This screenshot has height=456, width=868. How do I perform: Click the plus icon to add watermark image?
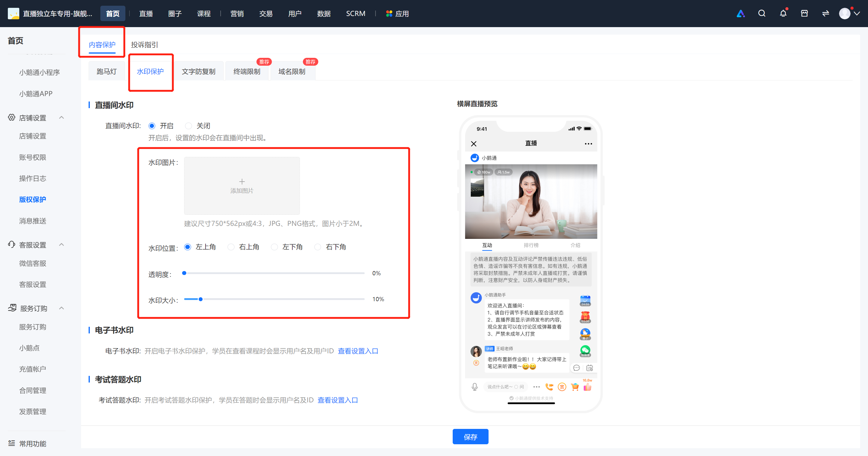pos(242,182)
